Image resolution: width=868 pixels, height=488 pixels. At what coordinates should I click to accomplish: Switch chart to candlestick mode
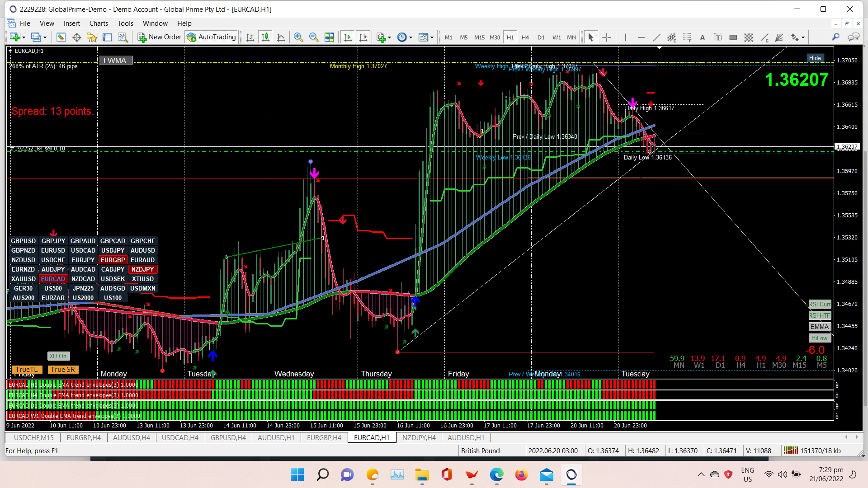(265, 38)
